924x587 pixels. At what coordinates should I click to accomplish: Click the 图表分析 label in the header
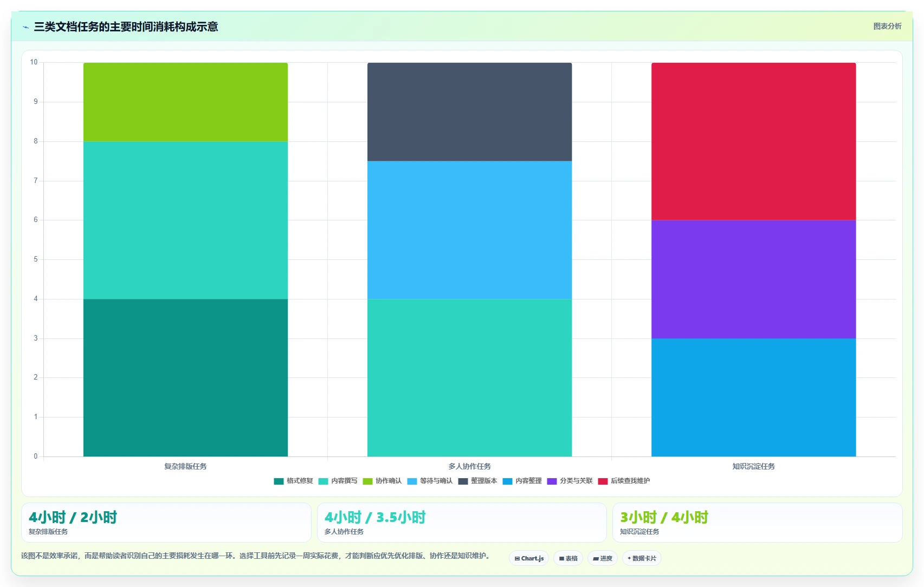coord(887,26)
